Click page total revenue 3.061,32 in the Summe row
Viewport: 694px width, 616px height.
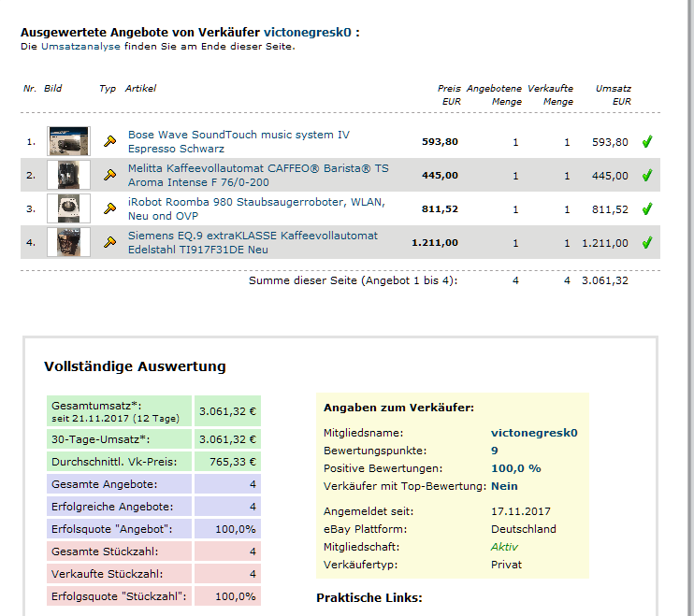(605, 280)
